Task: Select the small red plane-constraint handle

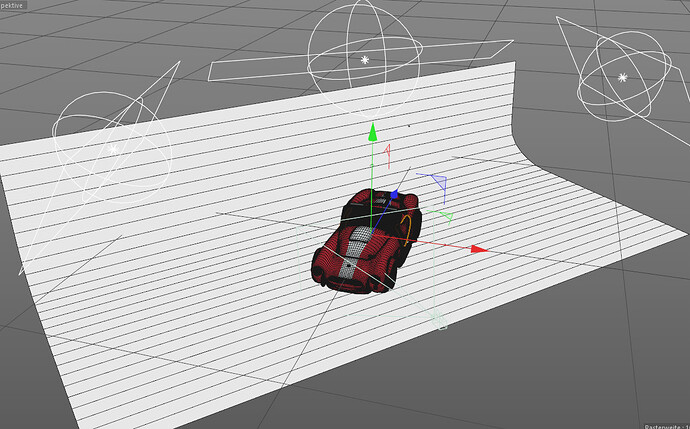Action: pos(388,156)
